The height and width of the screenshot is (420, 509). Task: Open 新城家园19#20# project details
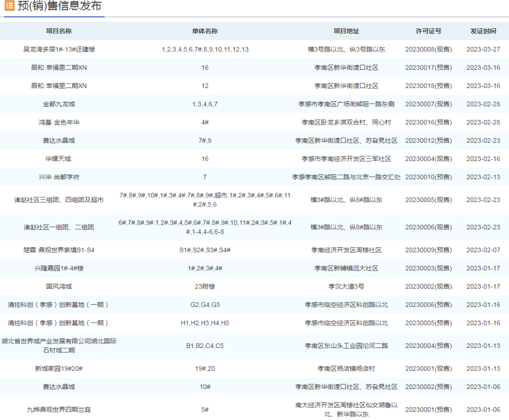click(59, 369)
